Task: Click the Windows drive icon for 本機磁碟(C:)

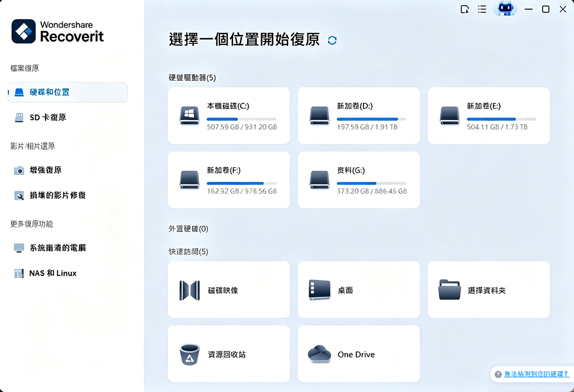Action: pos(189,116)
